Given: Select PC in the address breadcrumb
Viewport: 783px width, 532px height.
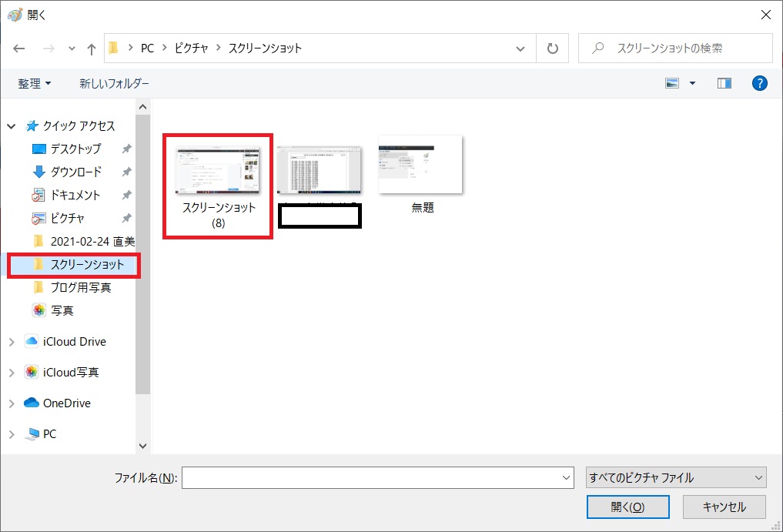Looking at the screenshot, I should click(x=147, y=48).
